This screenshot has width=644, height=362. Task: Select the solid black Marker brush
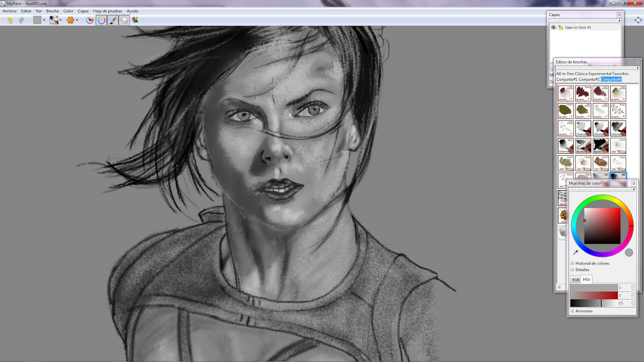601,146
